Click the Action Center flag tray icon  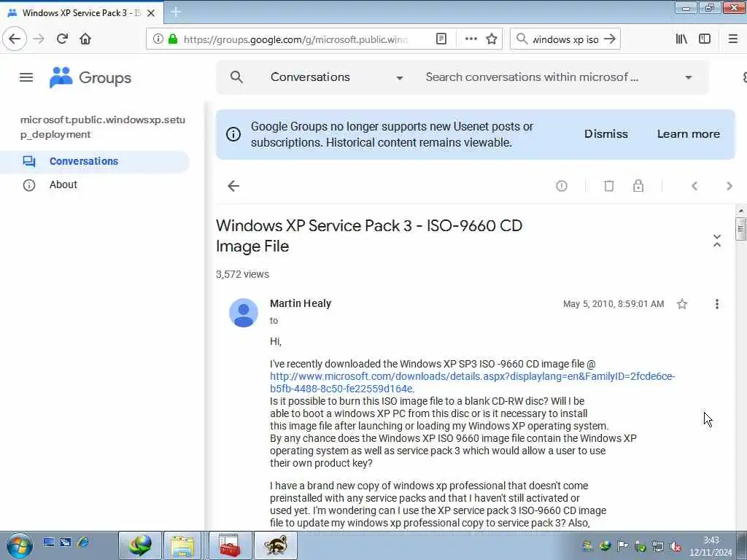(x=622, y=546)
